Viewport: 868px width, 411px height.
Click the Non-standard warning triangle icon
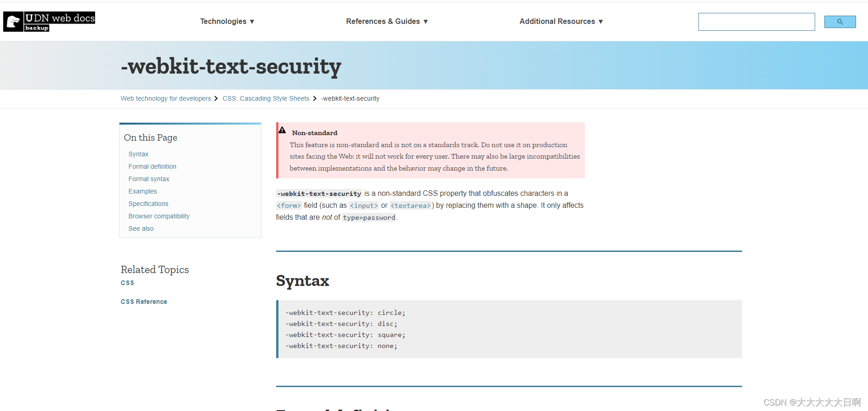(x=282, y=130)
